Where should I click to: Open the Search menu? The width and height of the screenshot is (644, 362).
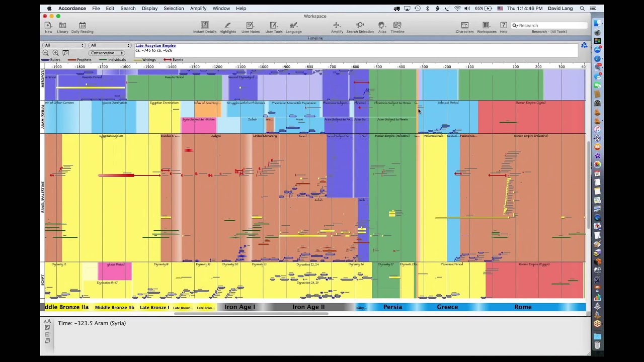click(x=128, y=9)
